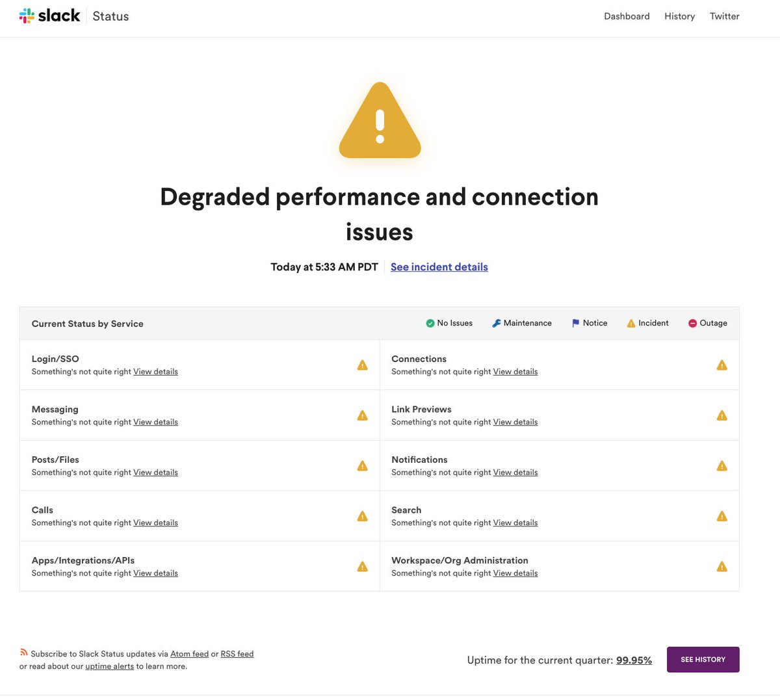Click the green No Issues legend icon

(430, 323)
